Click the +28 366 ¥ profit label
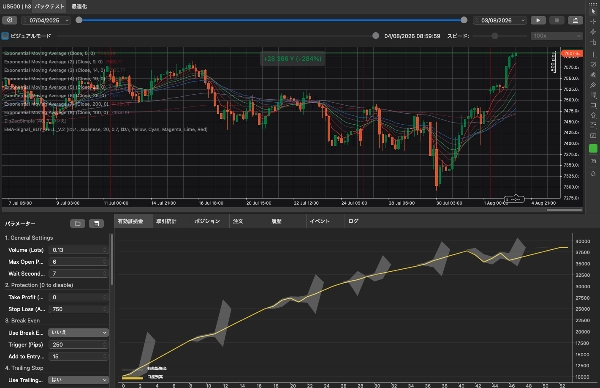 pos(293,59)
